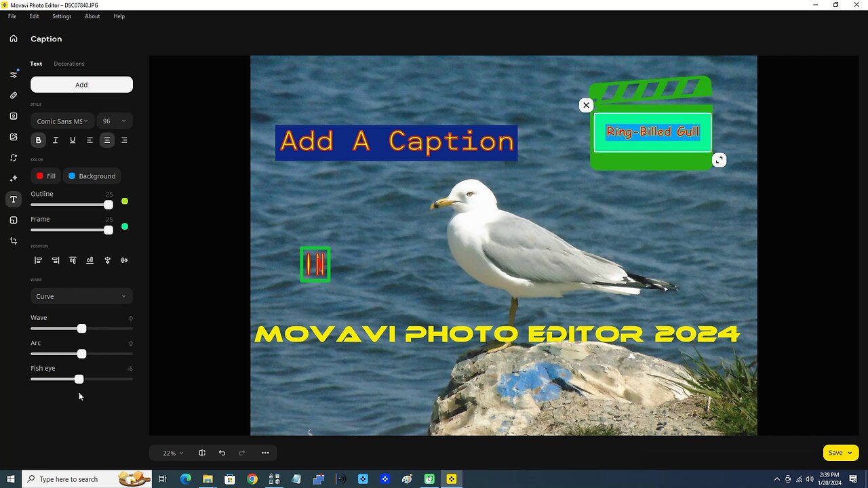Open the Windows Start menu
The width and height of the screenshot is (868, 488).
(x=11, y=479)
